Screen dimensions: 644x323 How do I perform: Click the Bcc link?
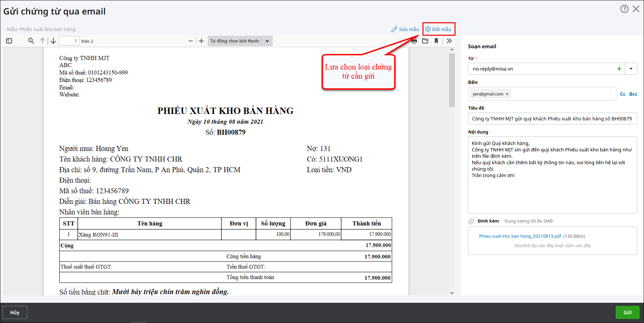point(633,94)
